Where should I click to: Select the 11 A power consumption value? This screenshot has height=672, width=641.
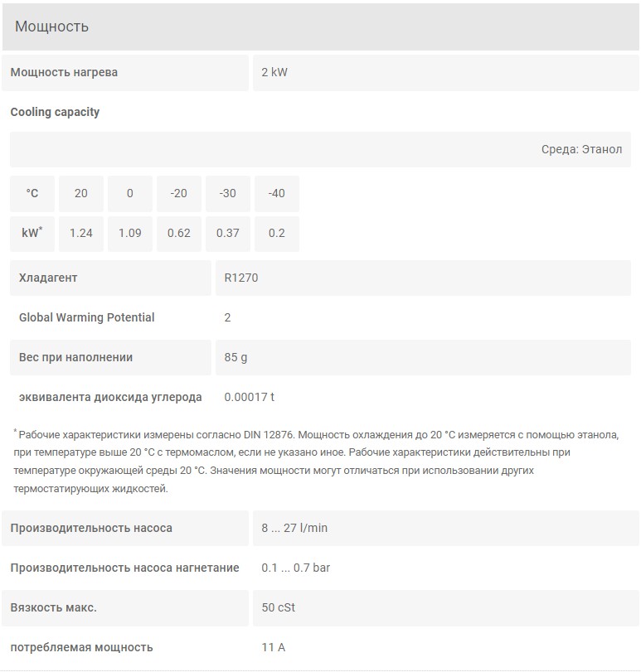273,647
